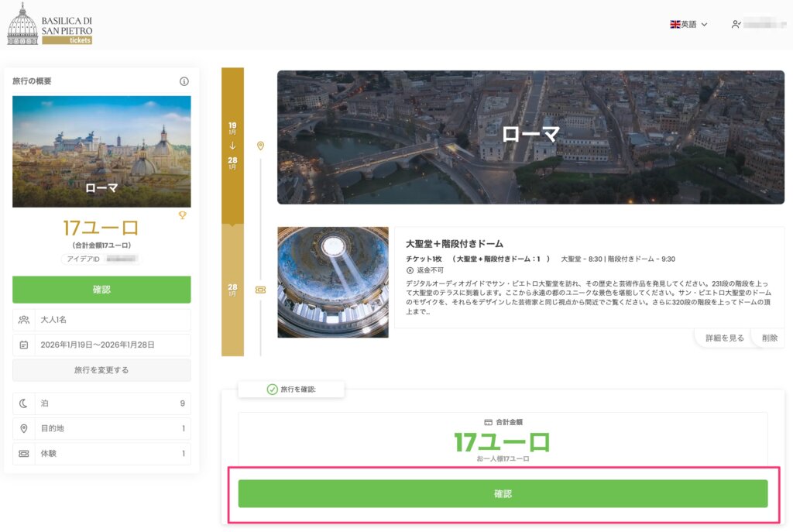Open 詳細を見る for the dome ticket
This screenshot has height=532, width=793.
click(x=724, y=338)
